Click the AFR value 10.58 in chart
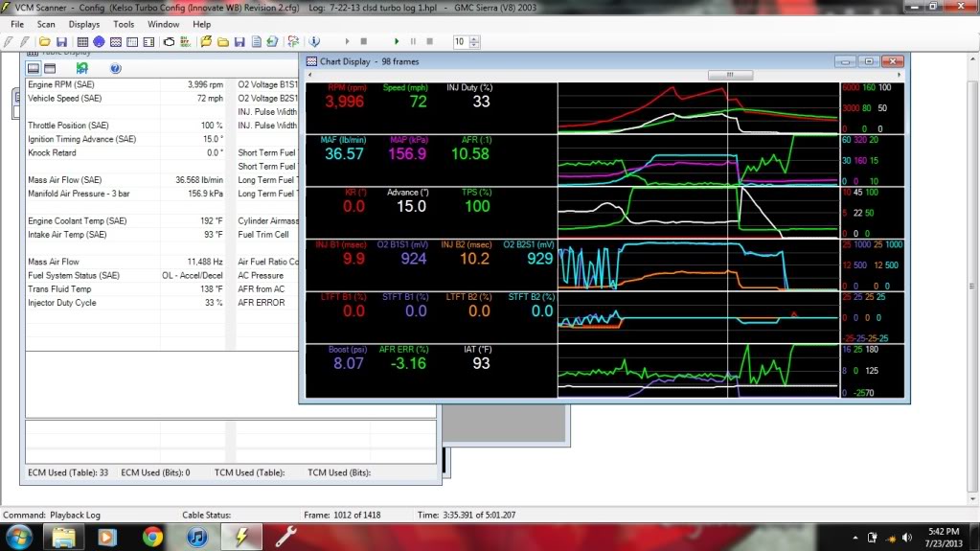Viewport: 980px width, 551px height. pyautogui.click(x=470, y=154)
